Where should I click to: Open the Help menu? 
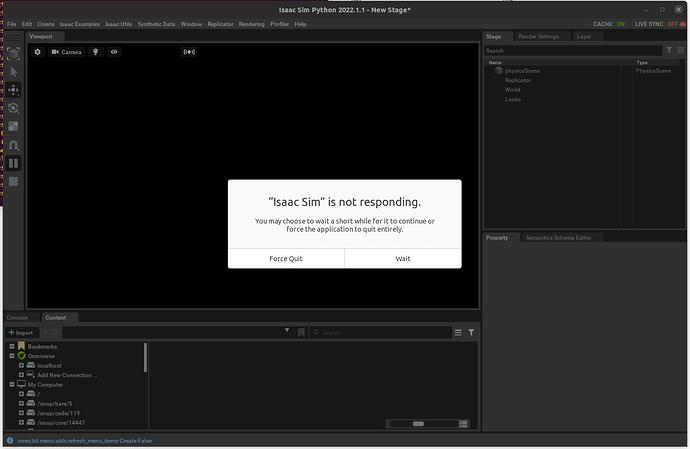300,24
